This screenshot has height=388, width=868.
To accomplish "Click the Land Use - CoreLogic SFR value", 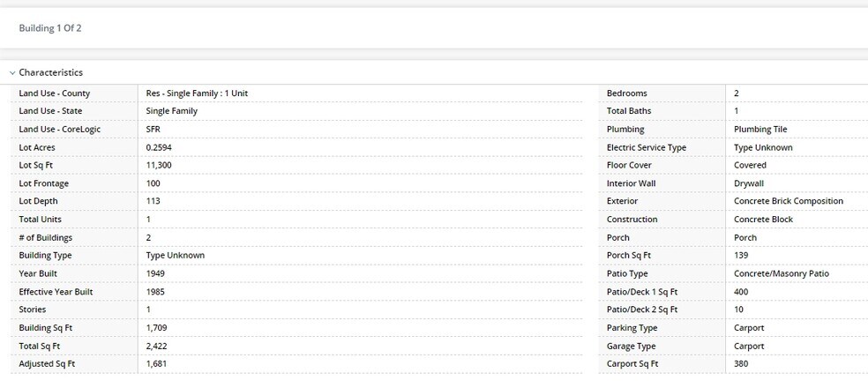I will click(153, 129).
